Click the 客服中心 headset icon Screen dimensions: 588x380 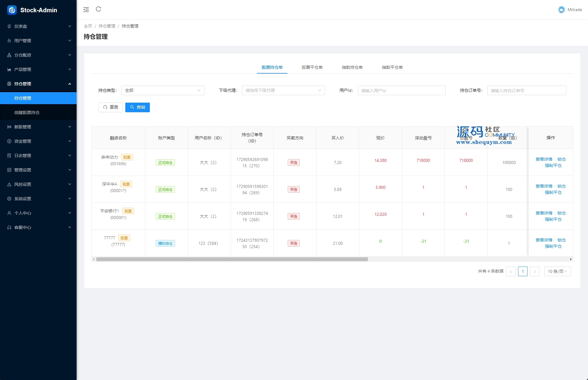coord(9,227)
